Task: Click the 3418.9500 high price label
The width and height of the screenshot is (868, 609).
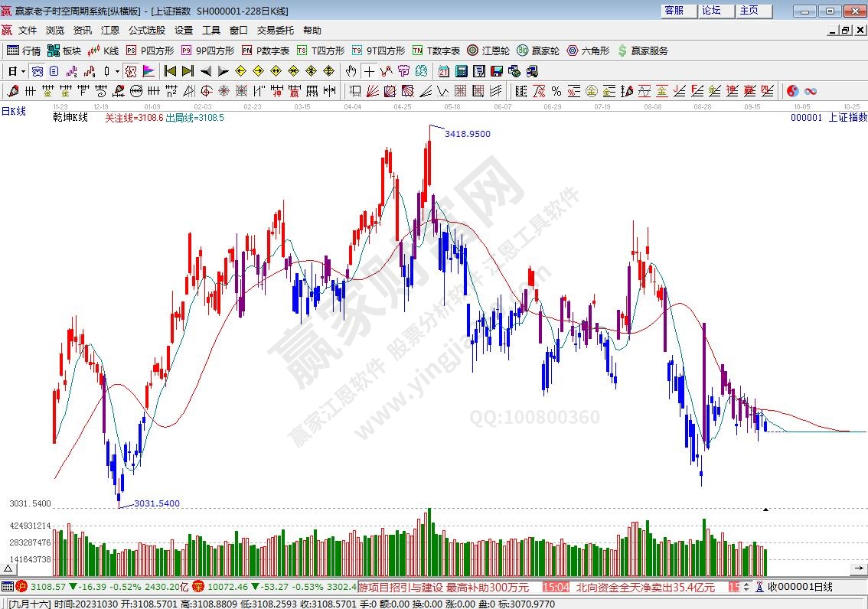Action: [x=468, y=134]
